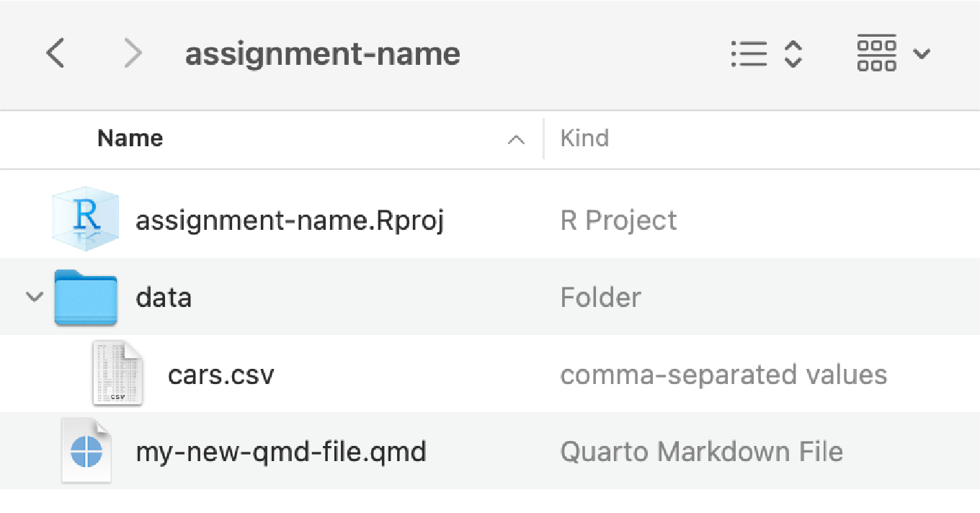This screenshot has width=980, height=513.
Task: Click the column divider between Name and Kind
Action: (x=543, y=138)
